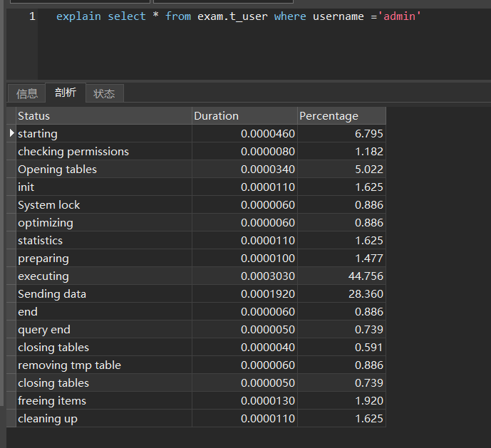The width and height of the screenshot is (491, 448).
Task: Select percentage value 1.920
Action: point(369,401)
